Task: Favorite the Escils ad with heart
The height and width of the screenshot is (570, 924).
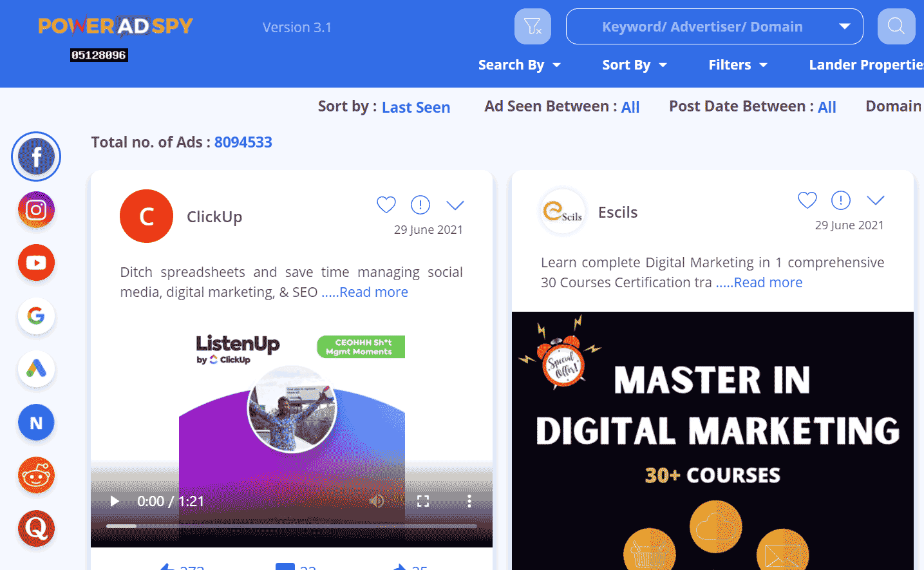Action: pyautogui.click(x=807, y=200)
